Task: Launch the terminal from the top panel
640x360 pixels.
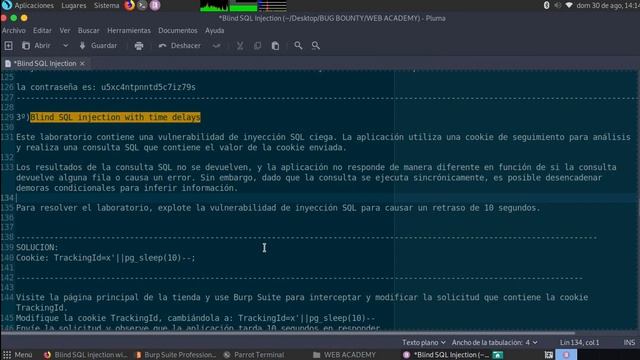Action: [x=142, y=5]
